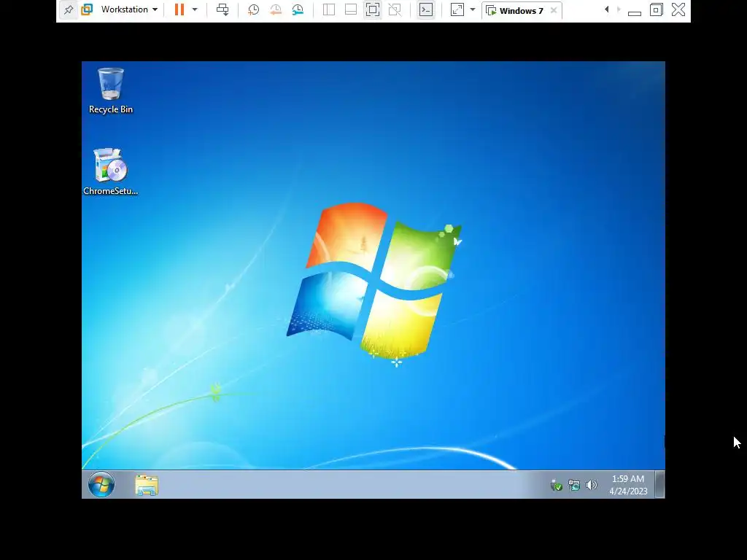Open the console view icon
Viewport: 747px width, 560px height.
(426, 9)
